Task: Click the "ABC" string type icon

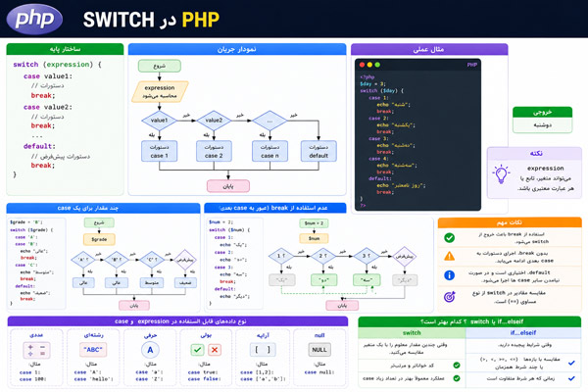Action: (x=93, y=350)
